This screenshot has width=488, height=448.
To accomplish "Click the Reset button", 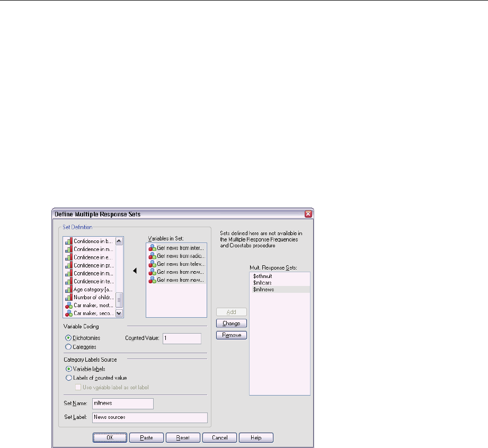I will (183, 437).
